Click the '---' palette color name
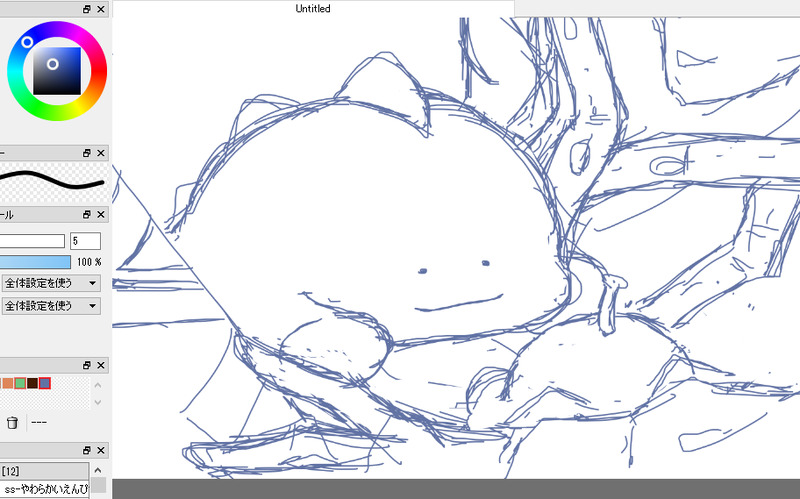The height and width of the screenshot is (499, 800). click(x=39, y=422)
